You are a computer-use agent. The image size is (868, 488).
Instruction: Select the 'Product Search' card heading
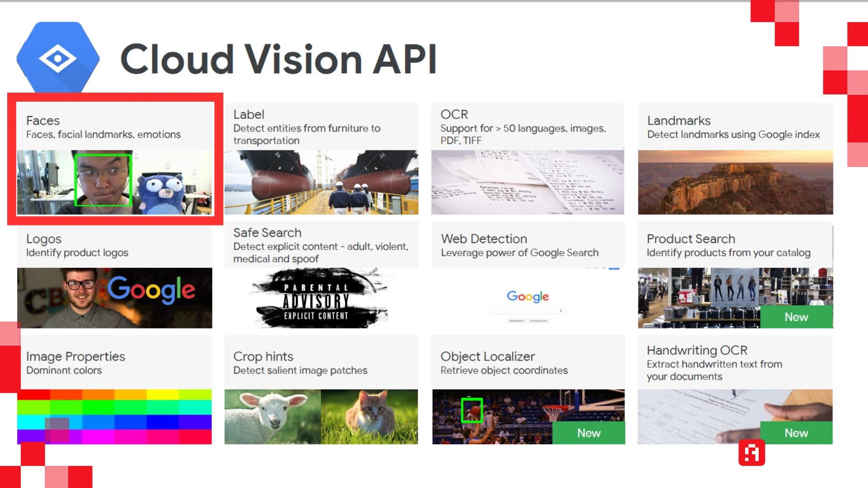click(691, 239)
